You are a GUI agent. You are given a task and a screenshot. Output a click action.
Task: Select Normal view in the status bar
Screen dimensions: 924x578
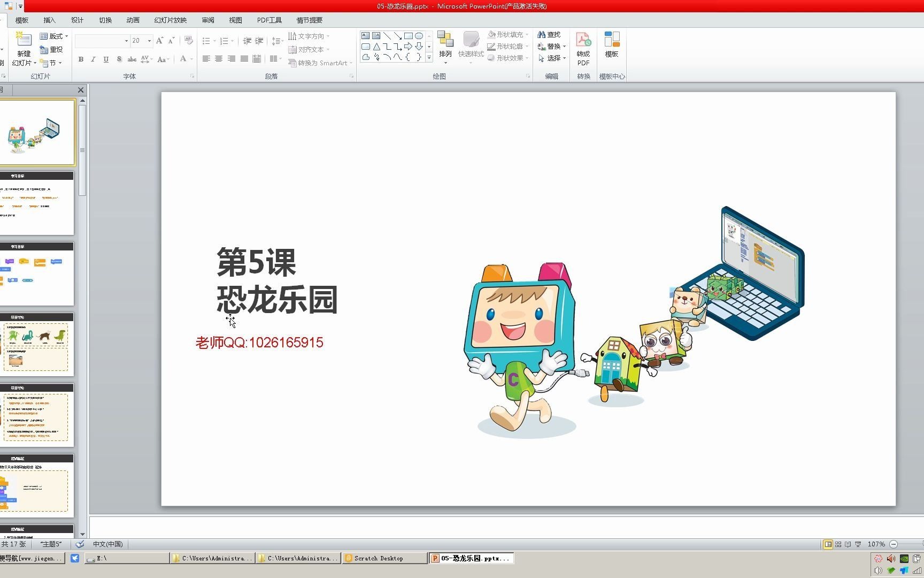tap(828, 544)
